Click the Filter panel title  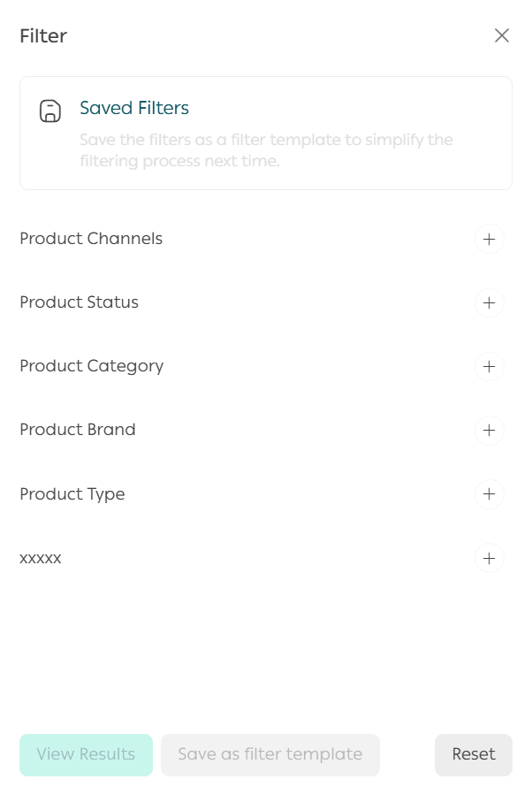43,36
